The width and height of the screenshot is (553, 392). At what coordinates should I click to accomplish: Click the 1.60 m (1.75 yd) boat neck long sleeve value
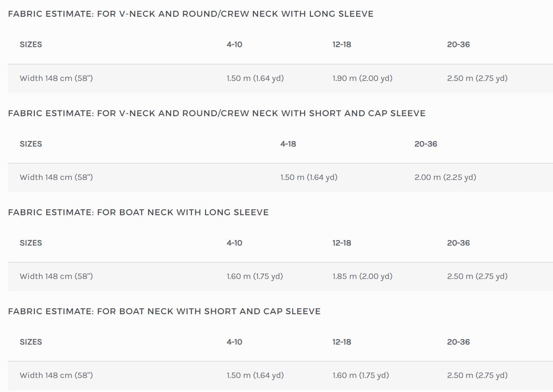click(255, 276)
